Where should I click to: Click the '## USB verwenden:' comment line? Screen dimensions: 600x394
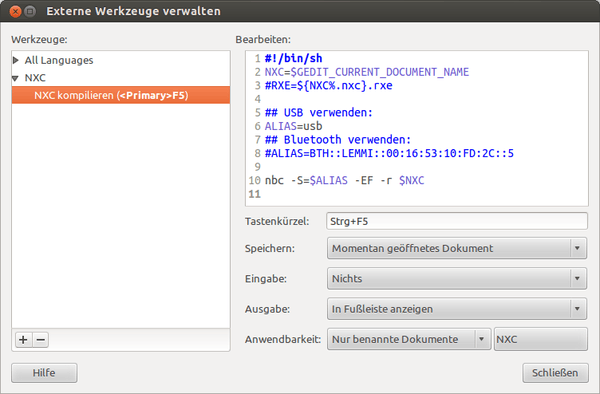318,112
